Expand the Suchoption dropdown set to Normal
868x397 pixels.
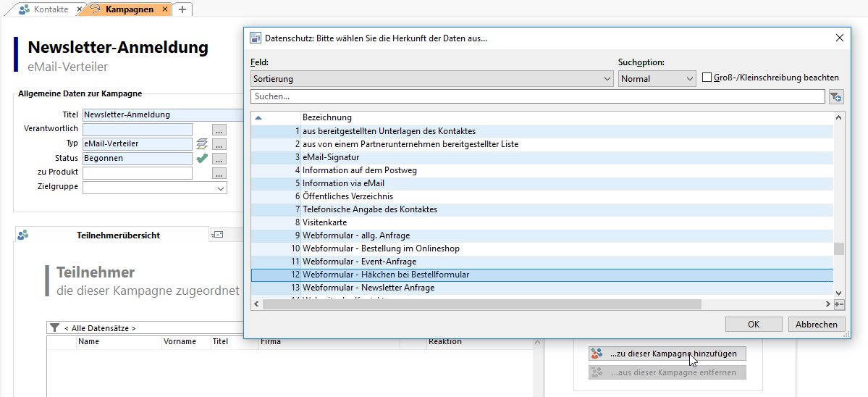657,78
